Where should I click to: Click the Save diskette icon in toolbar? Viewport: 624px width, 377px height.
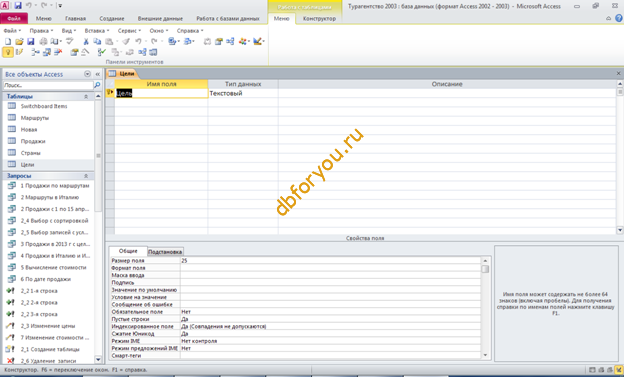(31, 41)
